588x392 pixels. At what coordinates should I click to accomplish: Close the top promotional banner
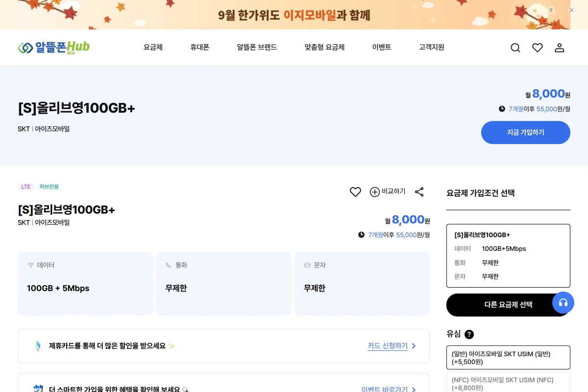pos(571,10)
